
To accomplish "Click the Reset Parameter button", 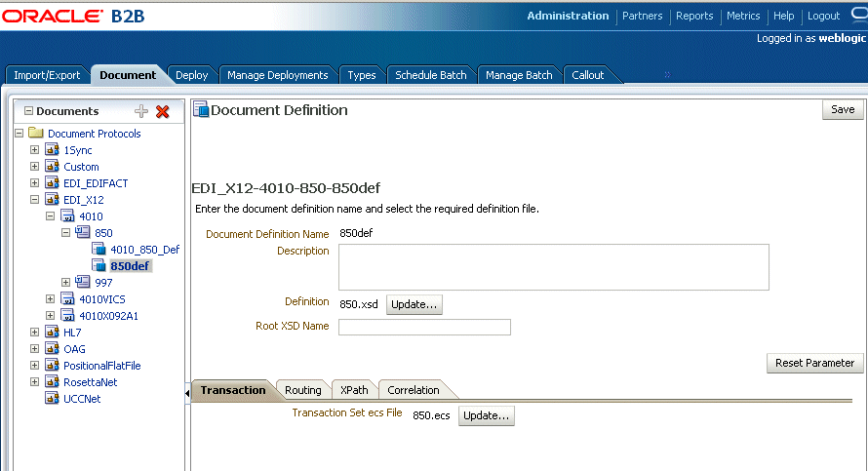I will coord(815,363).
